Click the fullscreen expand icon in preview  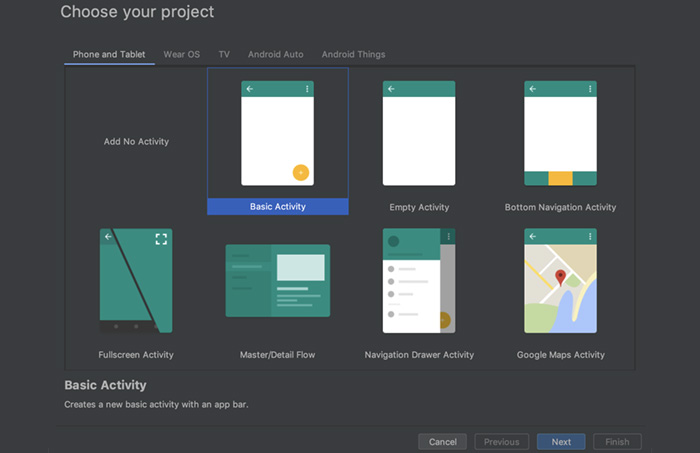click(x=161, y=238)
